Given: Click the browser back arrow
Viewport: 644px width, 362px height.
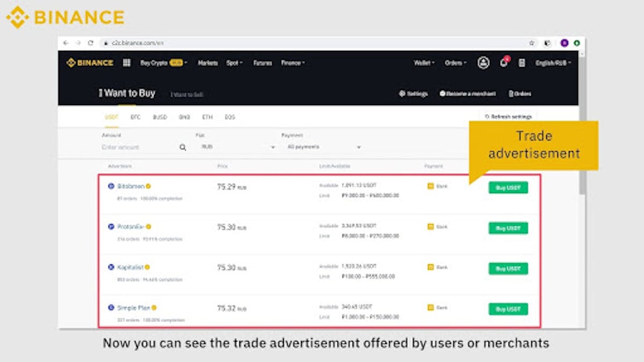Looking at the screenshot, I should click(x=65, y=43).
